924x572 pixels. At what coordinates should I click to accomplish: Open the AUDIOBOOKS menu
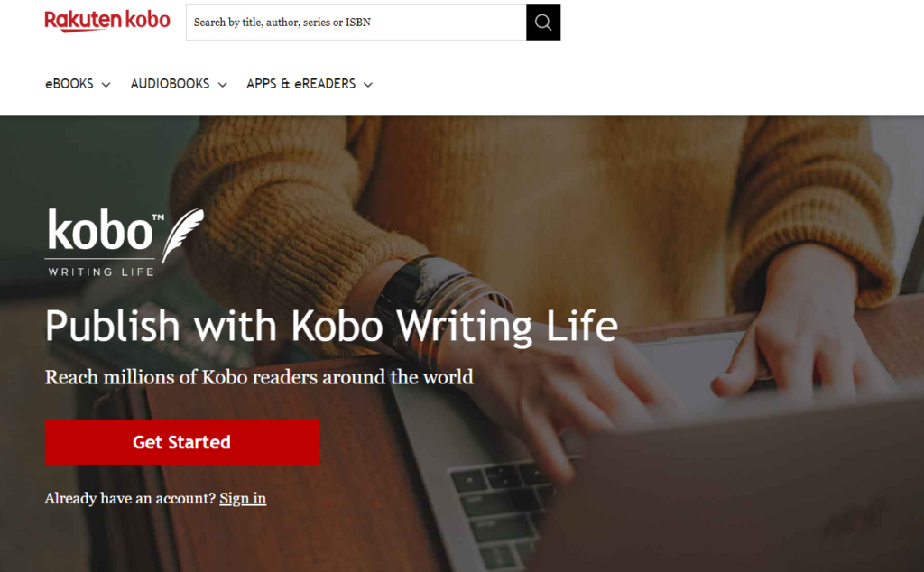tap(170, 84)
